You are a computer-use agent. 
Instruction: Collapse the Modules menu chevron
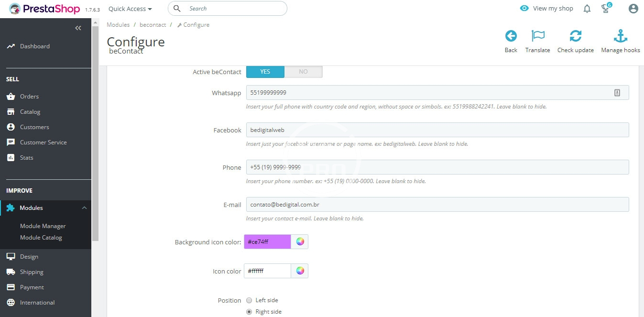(x=84, y=208)
